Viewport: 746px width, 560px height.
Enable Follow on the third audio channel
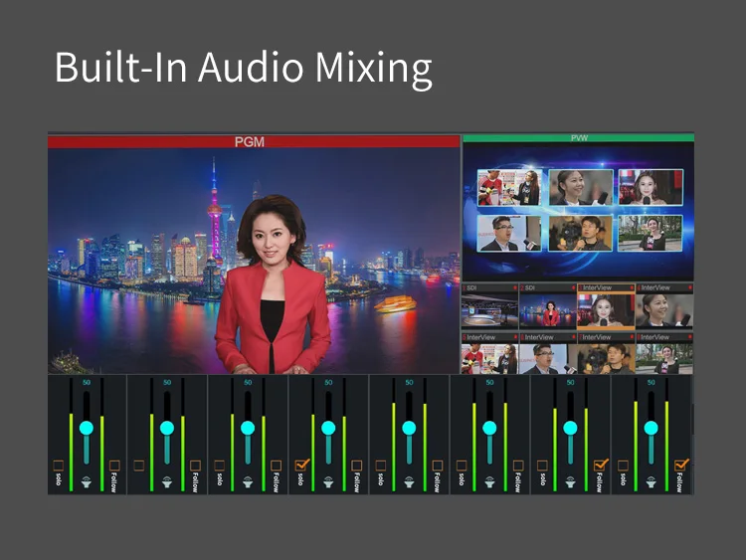point(276,466)
